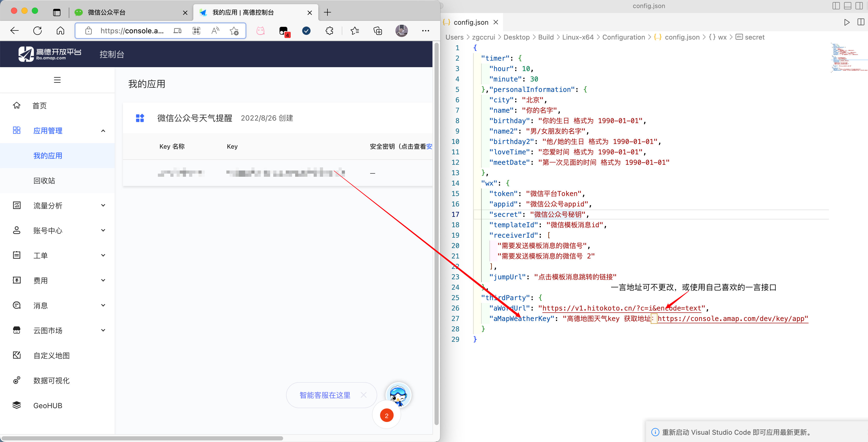Click the browser address bar URL
Screen dimensions: 868x442
132,31
